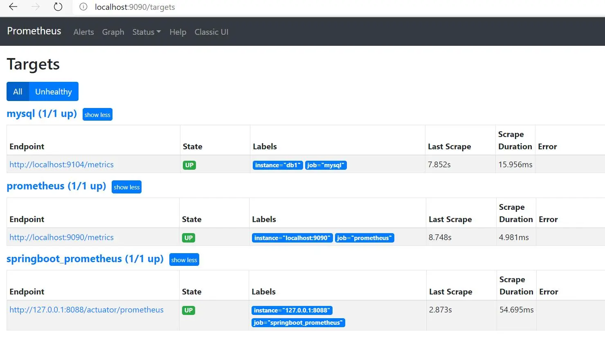Click the Scrape Duration header in springboot_prometheus table
The image size is (605, 364).
[x=516, y=285]
